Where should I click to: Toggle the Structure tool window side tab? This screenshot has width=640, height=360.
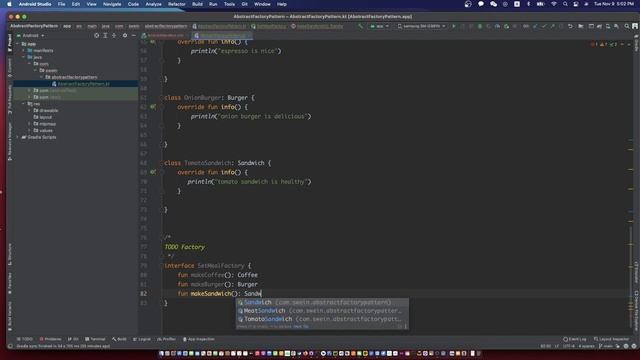10,254
